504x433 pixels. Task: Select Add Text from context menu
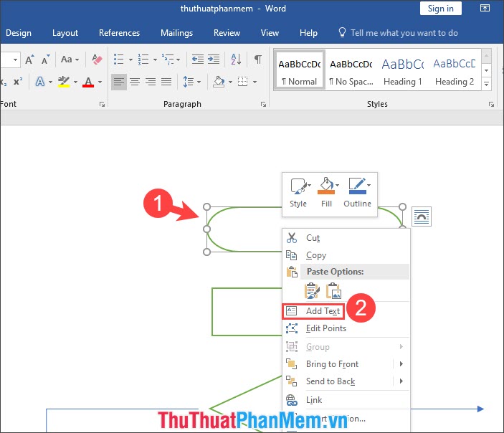coord(323,311)
